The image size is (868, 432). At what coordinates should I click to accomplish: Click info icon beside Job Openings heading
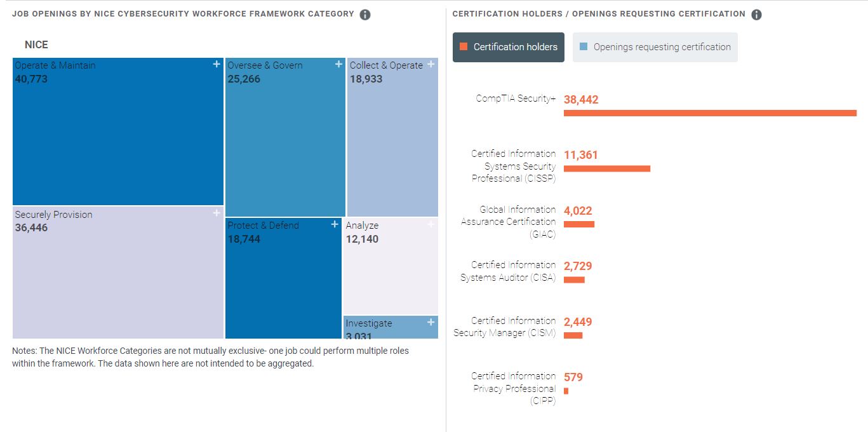pyautogui.click(x=365, y=15)
